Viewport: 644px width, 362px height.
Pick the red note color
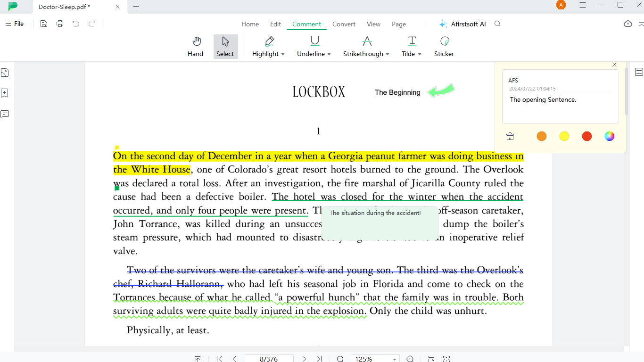tap(587, 136)
